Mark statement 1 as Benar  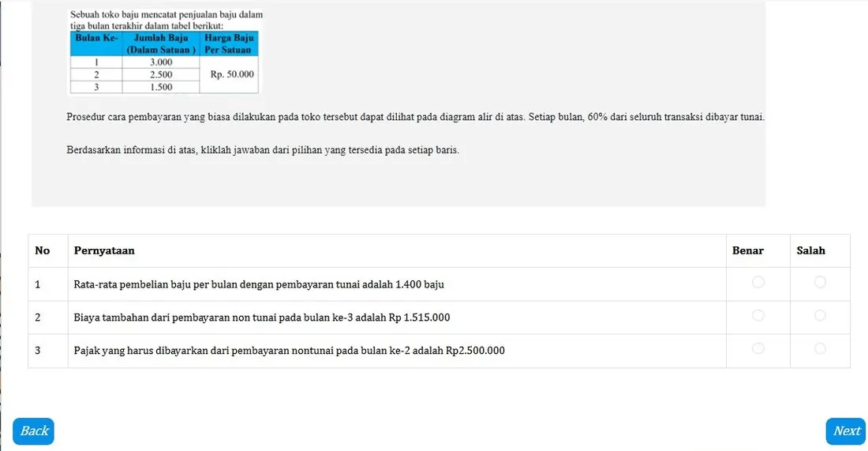[x=758, y=283]
